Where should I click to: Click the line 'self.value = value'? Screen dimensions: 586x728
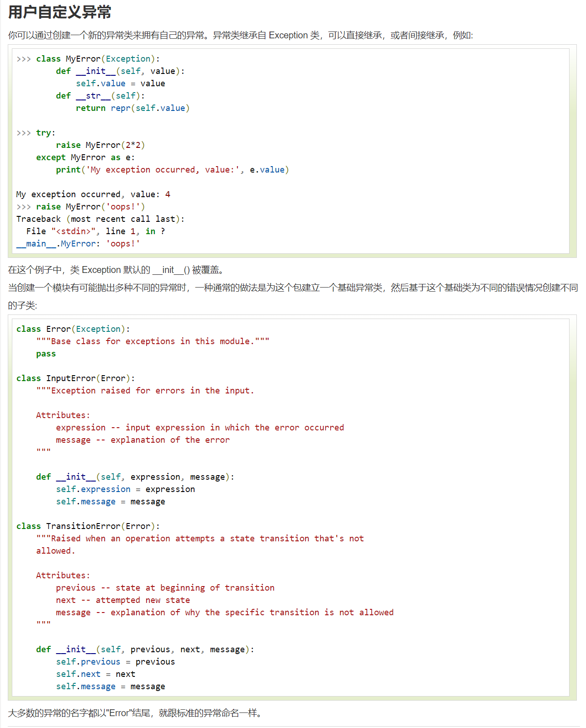point(121,84)
